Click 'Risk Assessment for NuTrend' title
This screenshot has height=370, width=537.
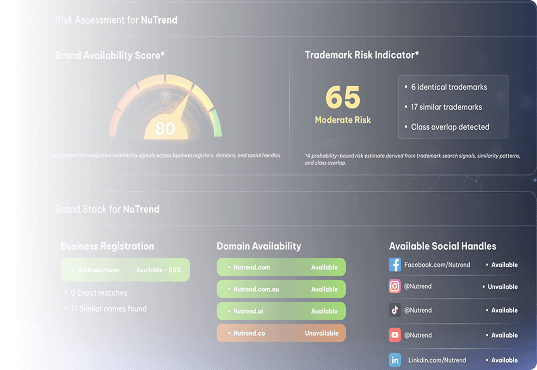coord(116,20)
